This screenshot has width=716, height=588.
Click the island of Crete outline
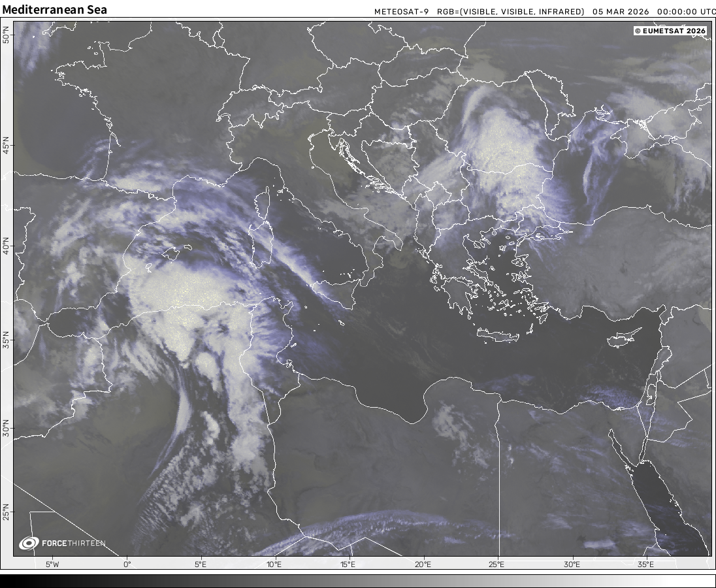coord(500,336)
